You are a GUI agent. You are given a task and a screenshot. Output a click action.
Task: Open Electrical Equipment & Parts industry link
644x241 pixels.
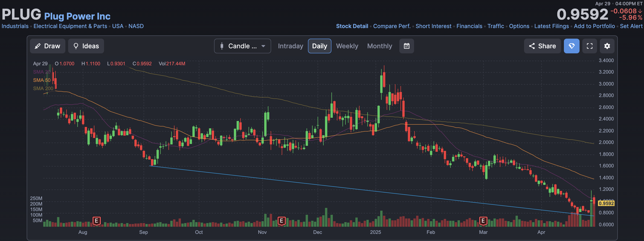(70, 26)
